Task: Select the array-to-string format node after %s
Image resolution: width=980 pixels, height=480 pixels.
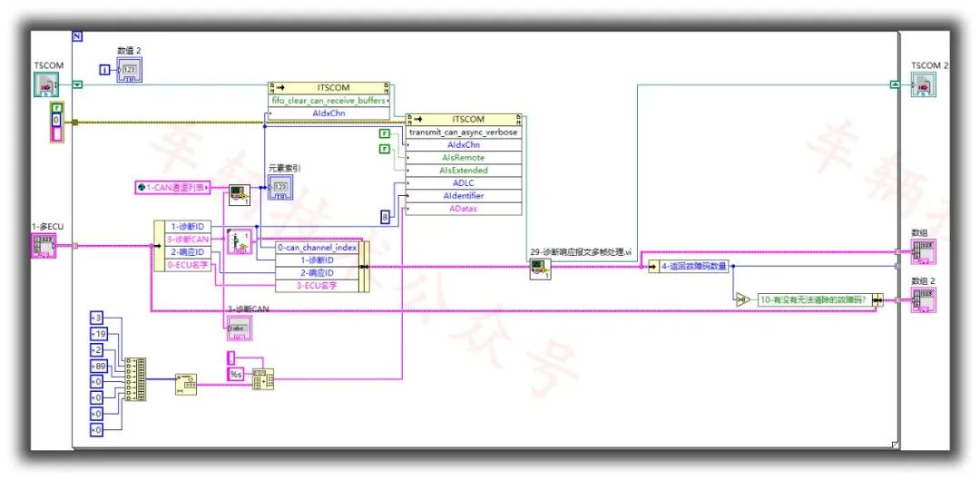Action: click(x=263, y=378)
